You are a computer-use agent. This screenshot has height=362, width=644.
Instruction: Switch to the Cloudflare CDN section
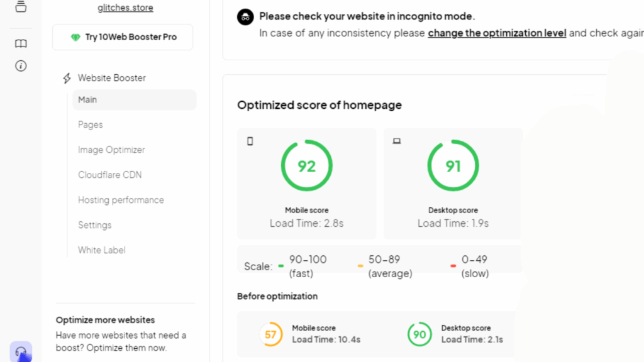coord(110,175)
